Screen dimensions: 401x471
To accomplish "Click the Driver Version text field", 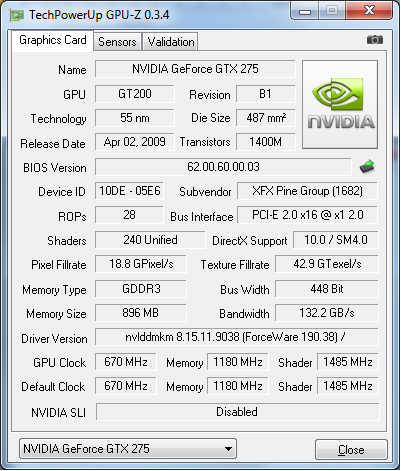I will click(x=237, y=337).
